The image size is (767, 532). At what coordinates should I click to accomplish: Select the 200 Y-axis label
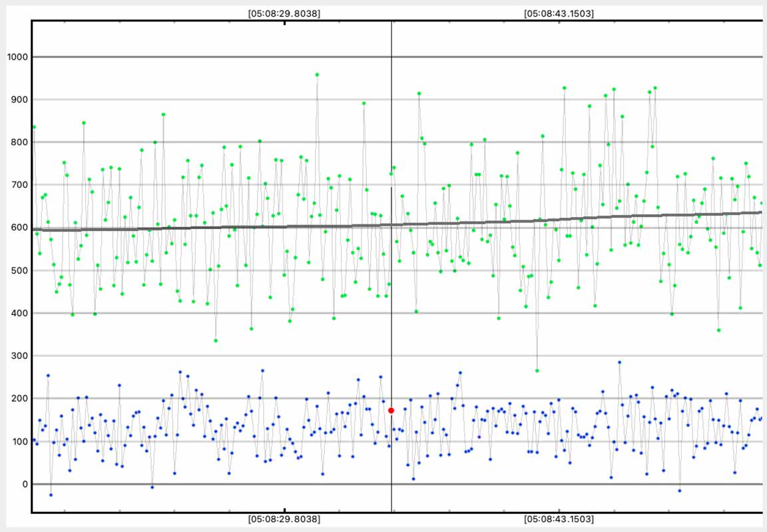(16, 398)
